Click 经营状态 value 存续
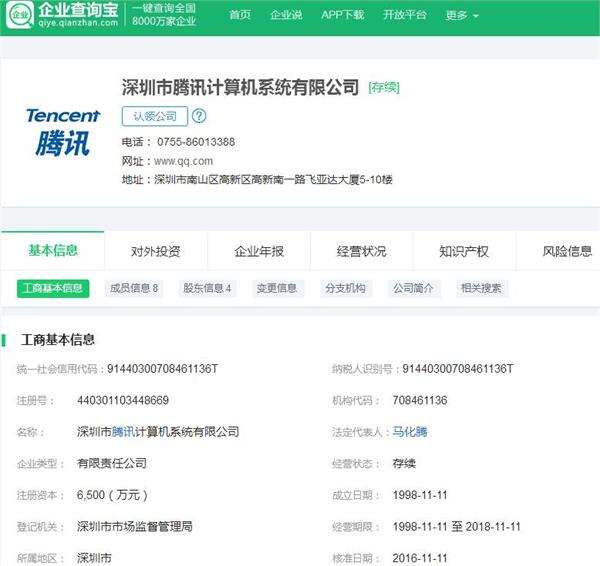 [x=404, y=463]
